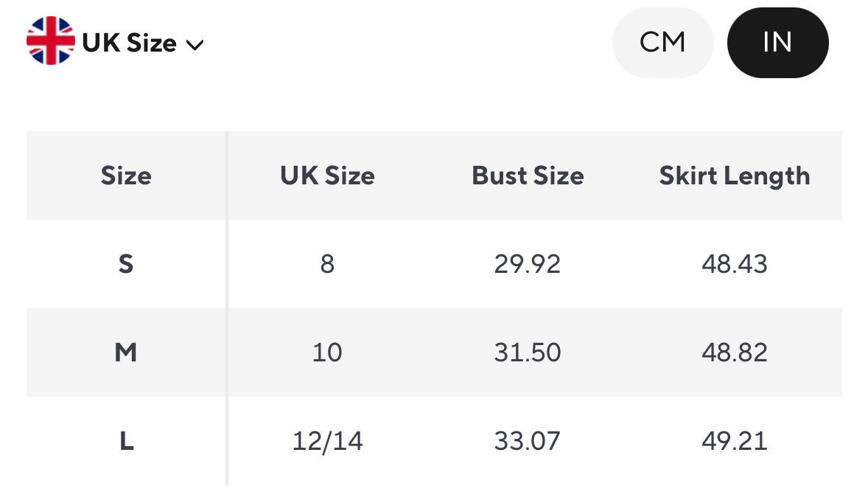Image resolution: width=868 pixels, height=486 pixels.
Task: Click UK size 12/14 cell
Action: pos(327,442)
